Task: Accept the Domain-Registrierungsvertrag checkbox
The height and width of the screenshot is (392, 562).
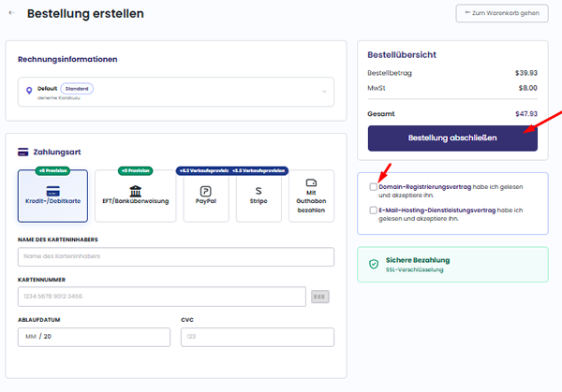Action: click(373, 187)
